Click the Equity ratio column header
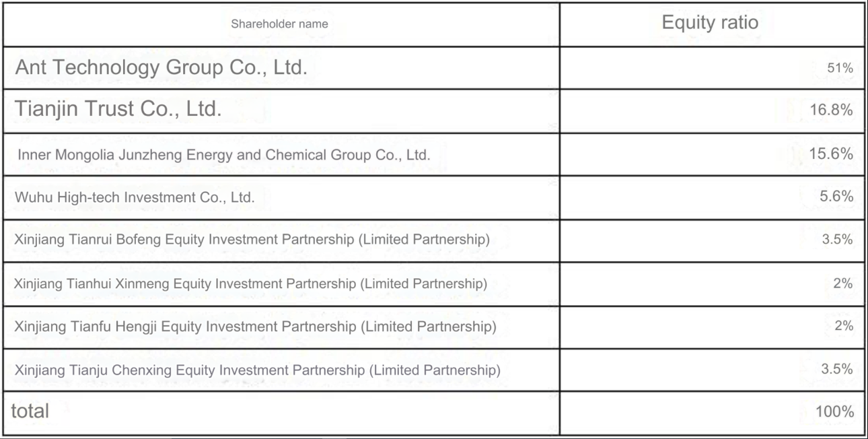The image size is (868, 439). [x=710, y=22]
